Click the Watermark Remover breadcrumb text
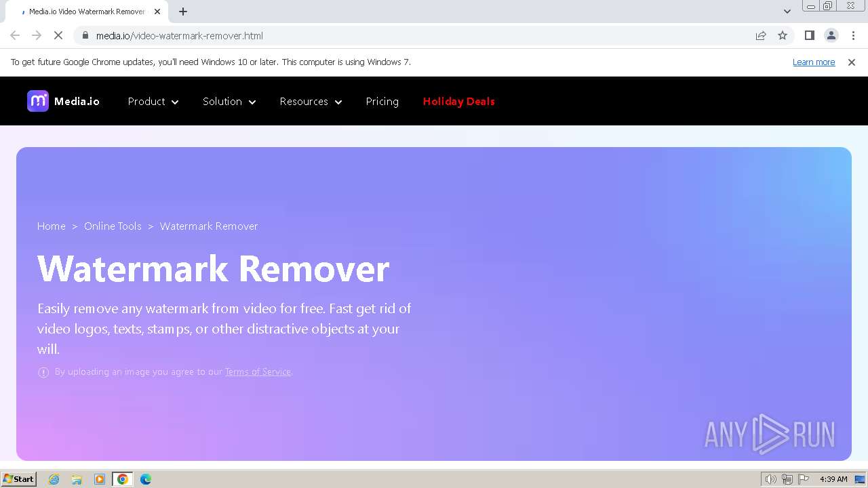Image resolution: width=868 pixels, height=488 pixels. (x=209, y=226)
